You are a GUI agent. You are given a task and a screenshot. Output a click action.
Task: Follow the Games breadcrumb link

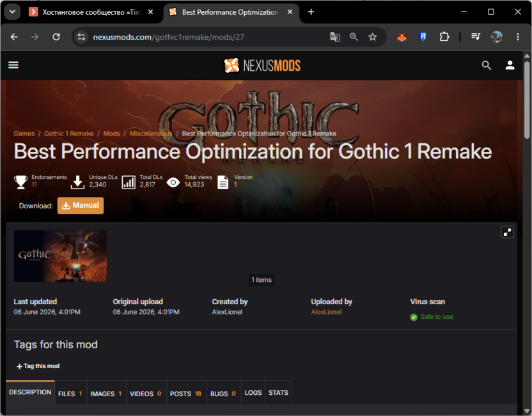24,134
